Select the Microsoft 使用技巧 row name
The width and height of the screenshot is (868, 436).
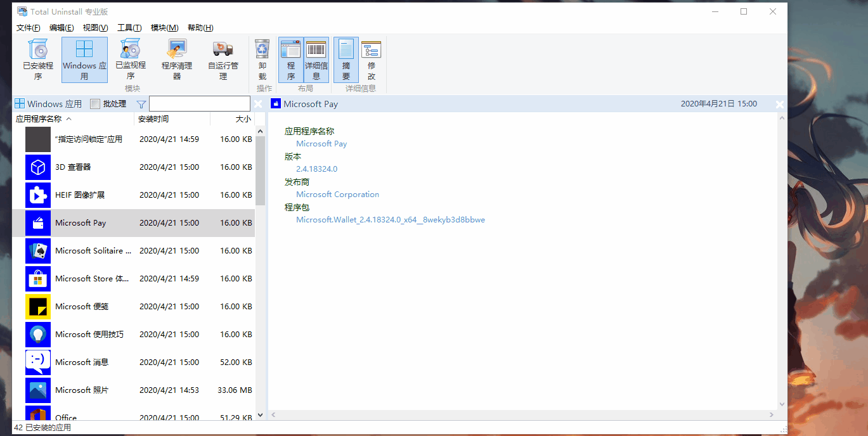coord(89,335)
